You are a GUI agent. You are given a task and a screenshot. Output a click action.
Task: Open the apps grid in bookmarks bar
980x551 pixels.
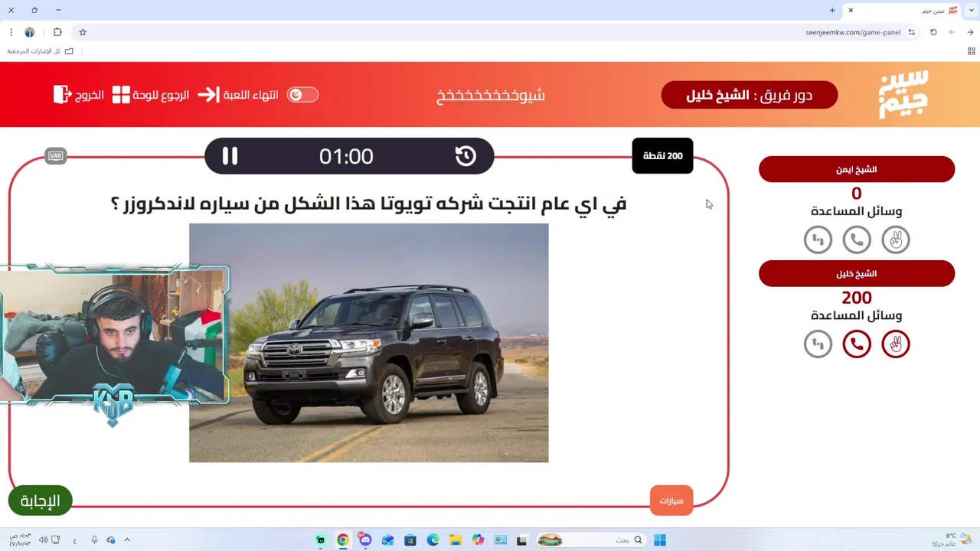point(972,51)
